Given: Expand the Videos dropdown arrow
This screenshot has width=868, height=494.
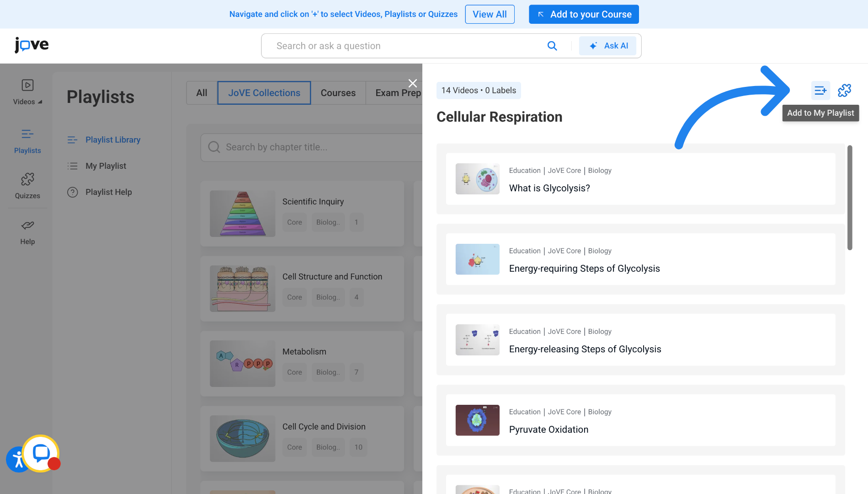Looking at the screenshot, I should pyautogui.click(x=40, y=102).
